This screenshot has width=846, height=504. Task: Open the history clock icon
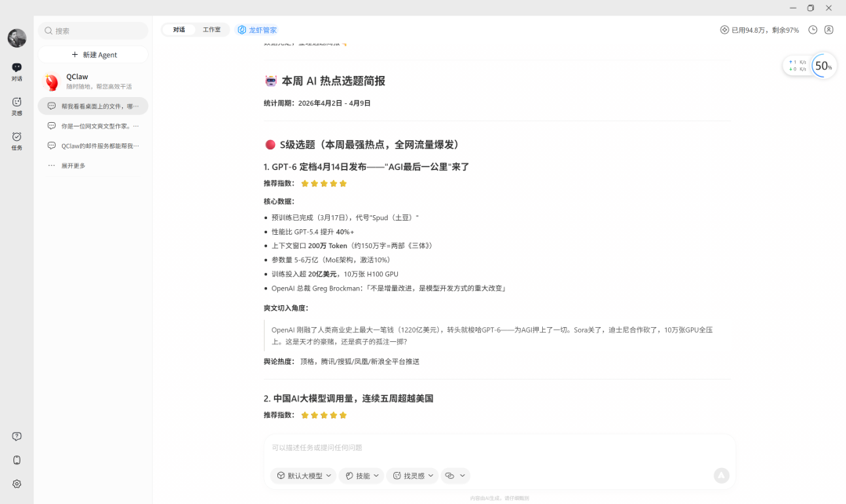[x=812, y=30]
